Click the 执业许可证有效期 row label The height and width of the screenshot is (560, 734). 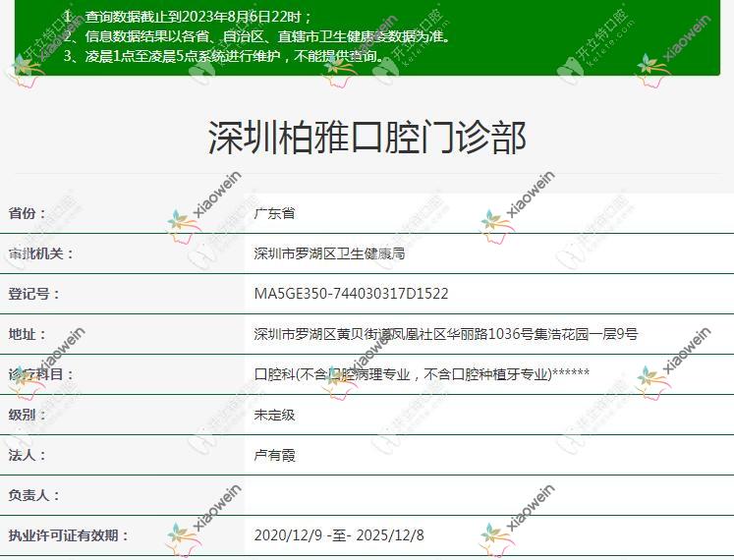tap(69, 535)
